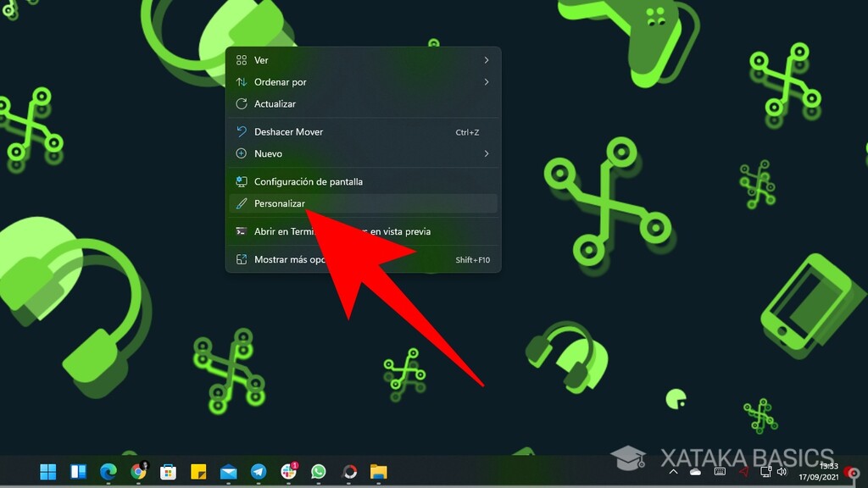Open the Windows Start menu
The height and width of the screenshot is (488, 868).
[x=48, y=471]
